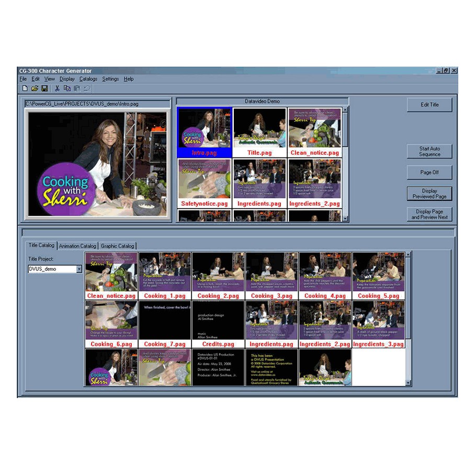The height and width of the screenshot is (476, 476).
Task: Switch to the Graphic Catalog tab
Action: [117, 246]
